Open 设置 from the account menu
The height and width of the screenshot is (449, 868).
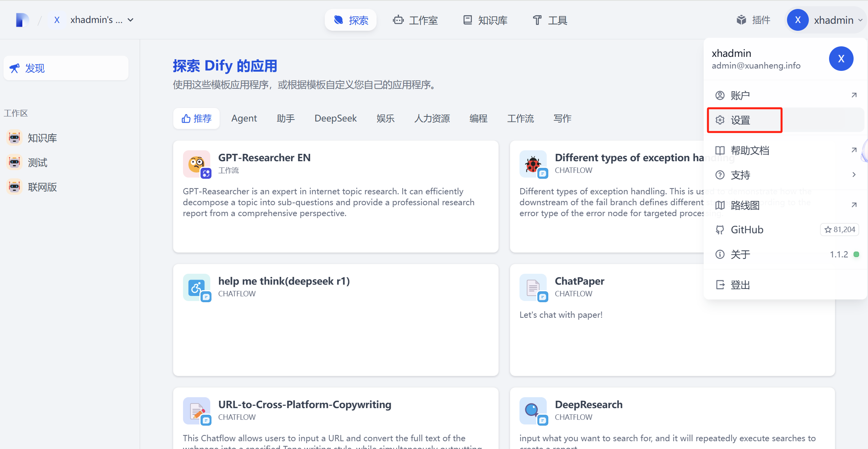pyautogui.click(x=786, y=120)
